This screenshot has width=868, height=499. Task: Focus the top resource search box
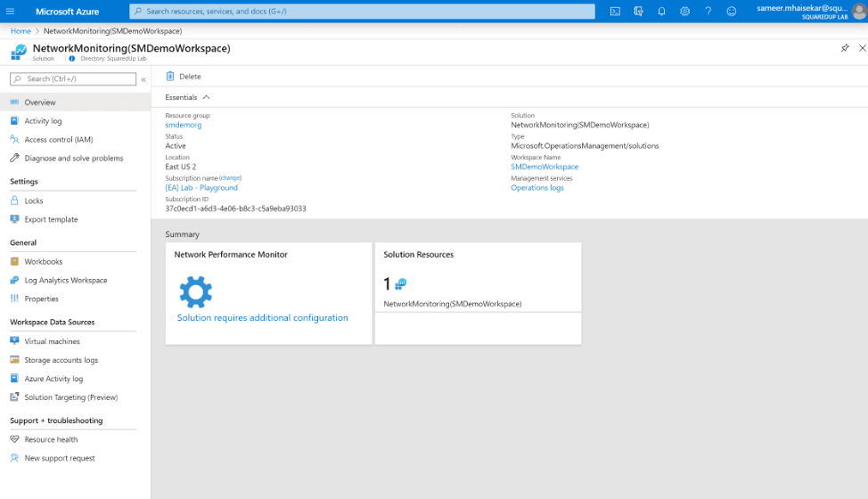(362, 12)
